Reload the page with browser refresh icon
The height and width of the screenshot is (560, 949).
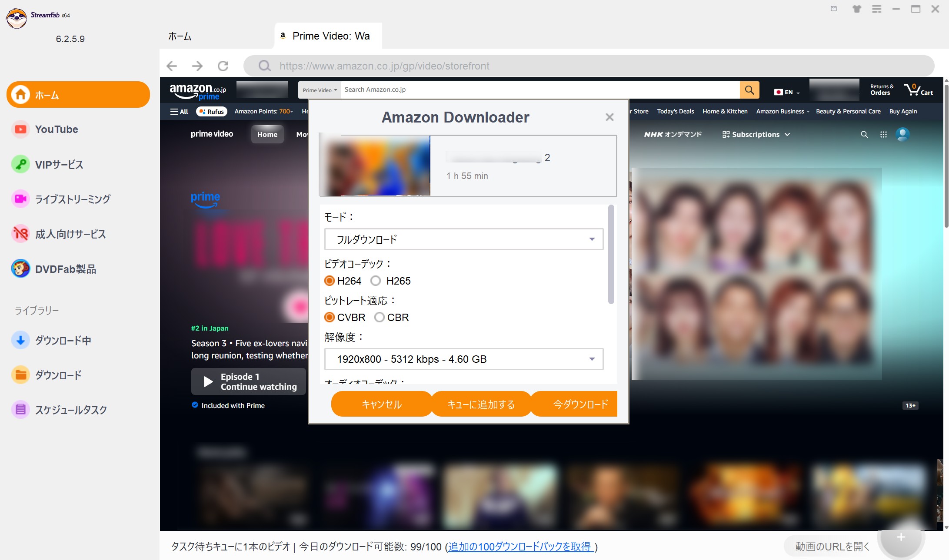[223, 66]
